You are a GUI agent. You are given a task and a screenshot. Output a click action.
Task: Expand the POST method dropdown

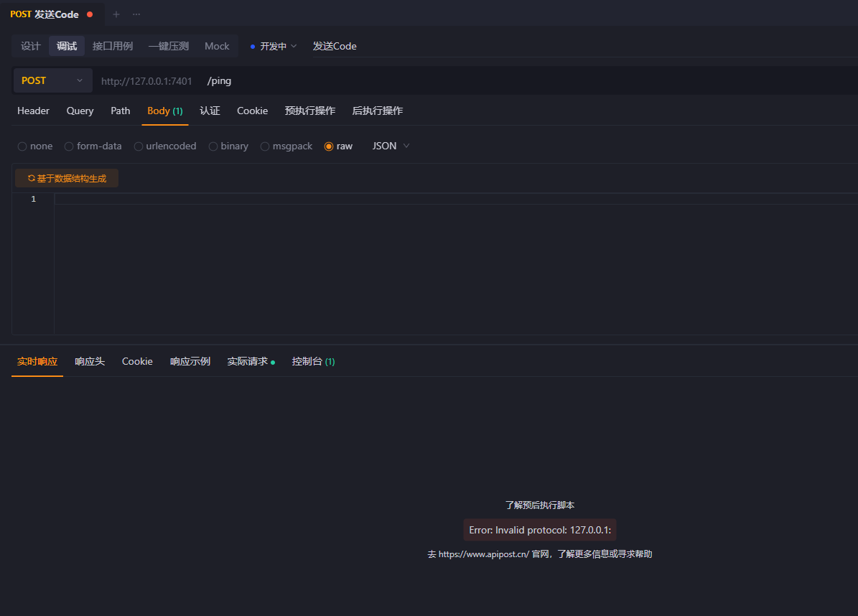point(52,80)
